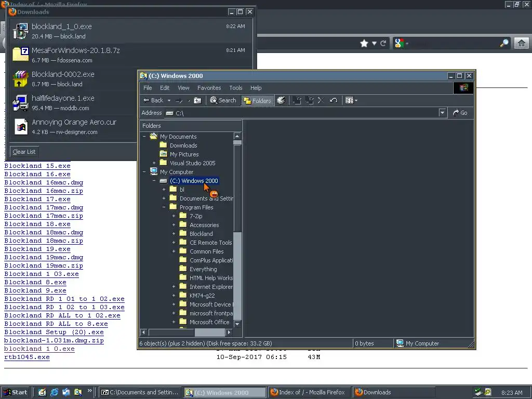Click the Forward arrow in Explorer toolbar
Screen dimensions: 532x399
tap(179, 100)
